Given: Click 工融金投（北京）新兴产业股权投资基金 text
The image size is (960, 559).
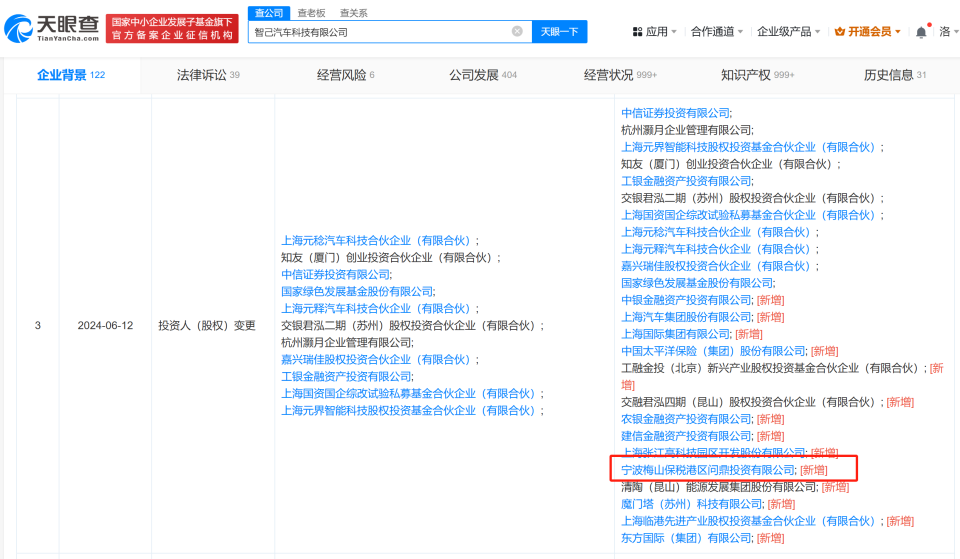Looking at the screenshot, I should point(770,369).
